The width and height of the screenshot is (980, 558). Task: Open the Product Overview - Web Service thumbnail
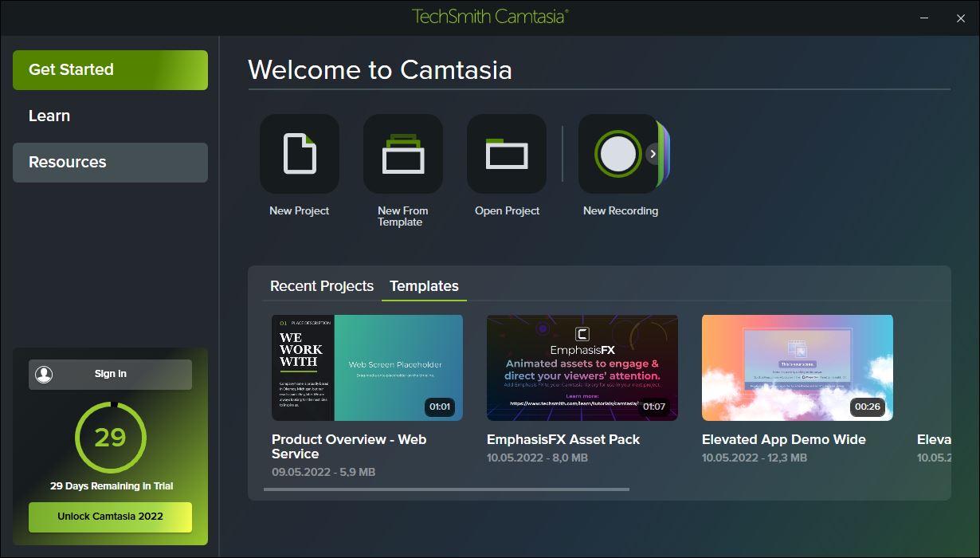367,367
